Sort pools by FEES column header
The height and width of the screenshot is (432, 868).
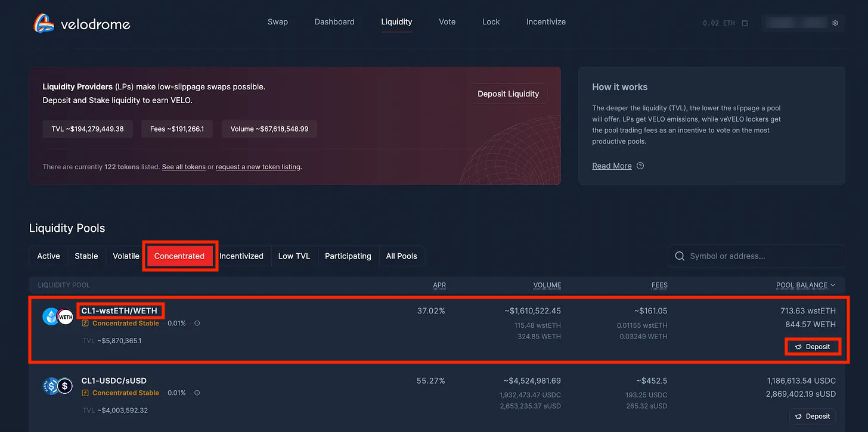[659, 285]
